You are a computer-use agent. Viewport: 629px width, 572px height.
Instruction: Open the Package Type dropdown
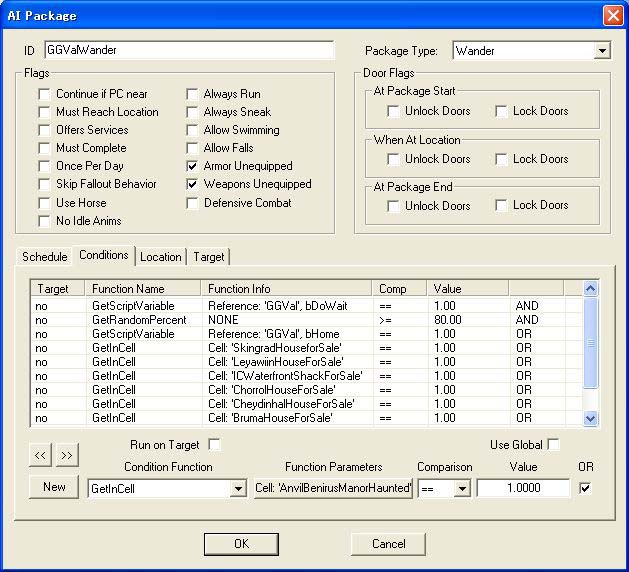tap(602, 51)
